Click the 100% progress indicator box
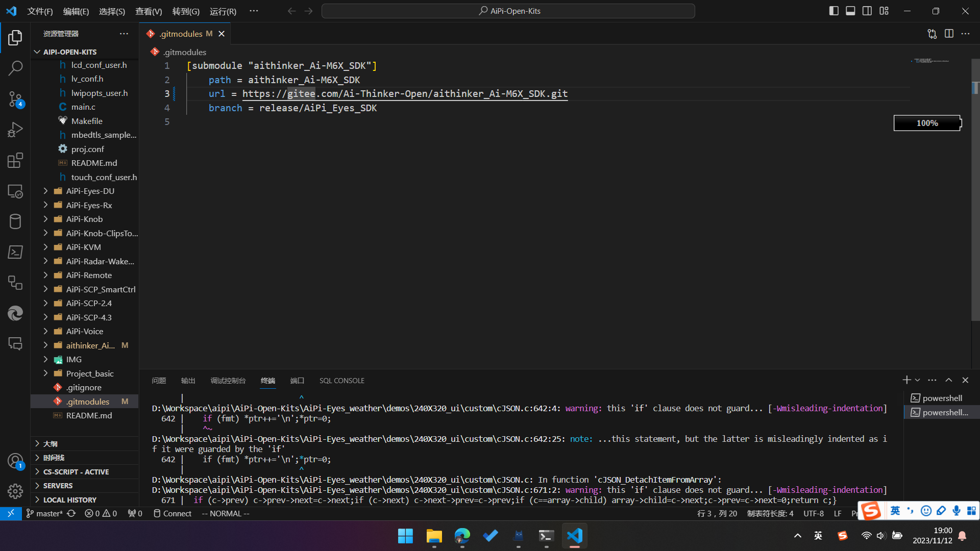 [x=927, y=123]
